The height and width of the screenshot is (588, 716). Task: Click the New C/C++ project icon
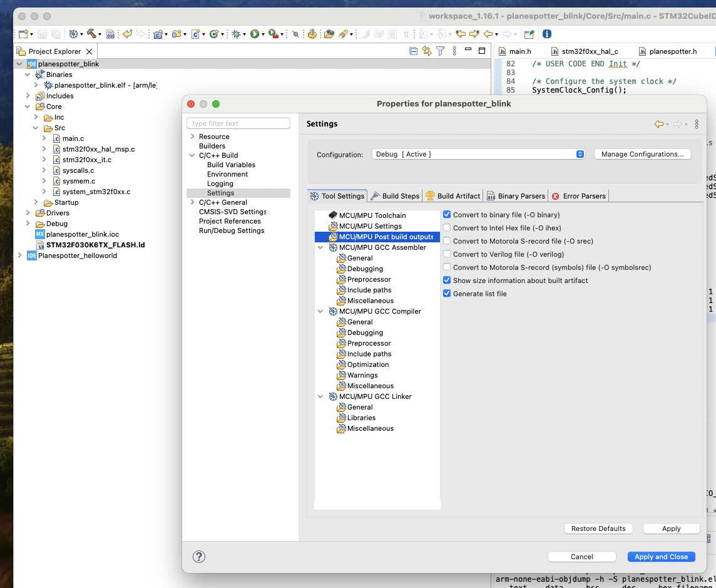click(158, 34)
